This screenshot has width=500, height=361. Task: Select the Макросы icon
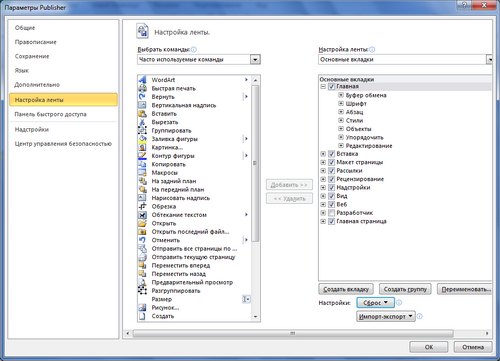[142, 173]
